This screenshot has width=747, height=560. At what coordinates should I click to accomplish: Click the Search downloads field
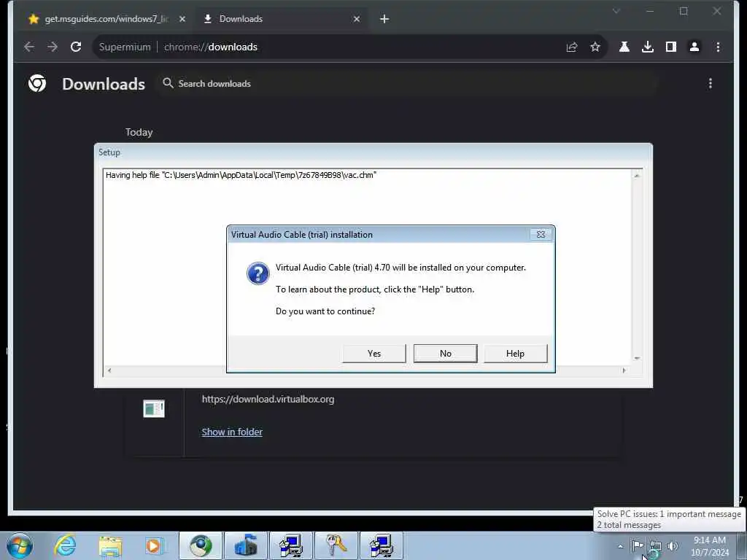coord(407,83)
